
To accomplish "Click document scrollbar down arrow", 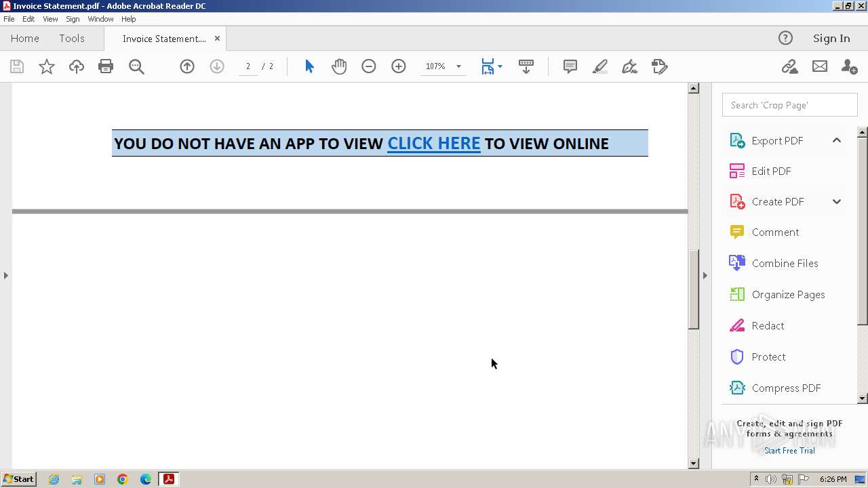I will point(693,464).
